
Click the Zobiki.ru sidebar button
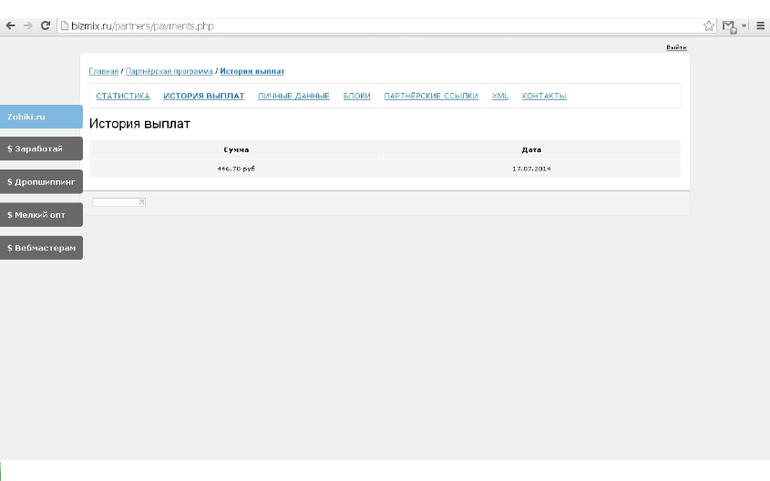click(41, 117)
